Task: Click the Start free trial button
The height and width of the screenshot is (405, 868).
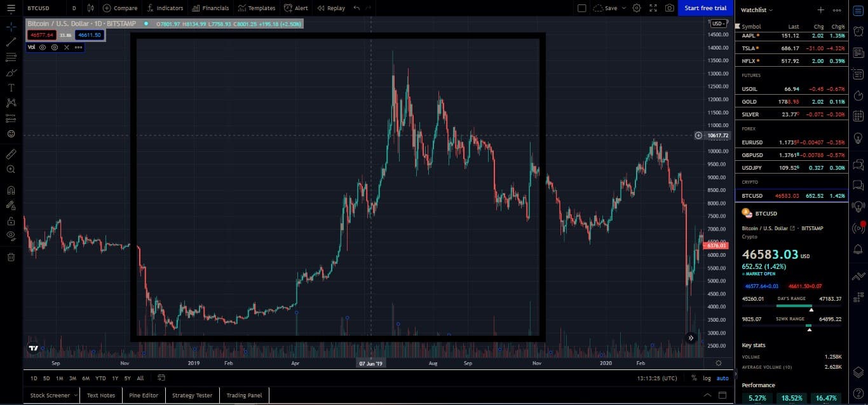Action: coord(705,8)
